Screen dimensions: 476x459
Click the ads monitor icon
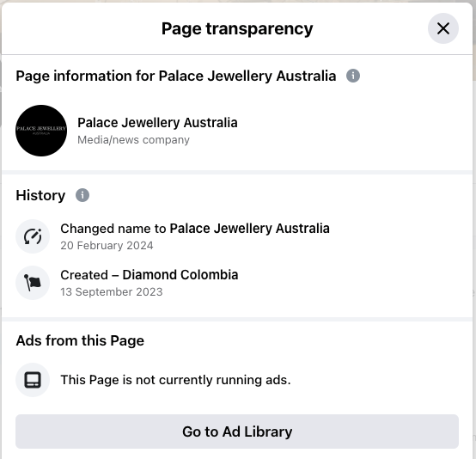(x=33, y=380)
